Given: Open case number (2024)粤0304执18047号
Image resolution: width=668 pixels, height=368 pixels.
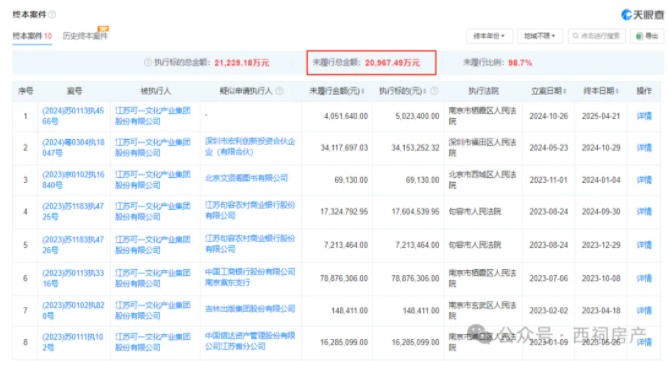Looking at the screenshot, I should 73,148.
